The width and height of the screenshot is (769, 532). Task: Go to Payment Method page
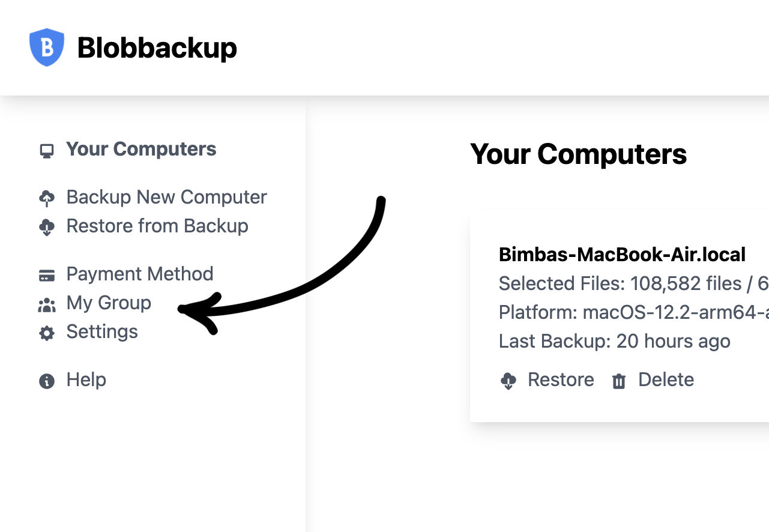pyautogui.click(x=140, y=274)
